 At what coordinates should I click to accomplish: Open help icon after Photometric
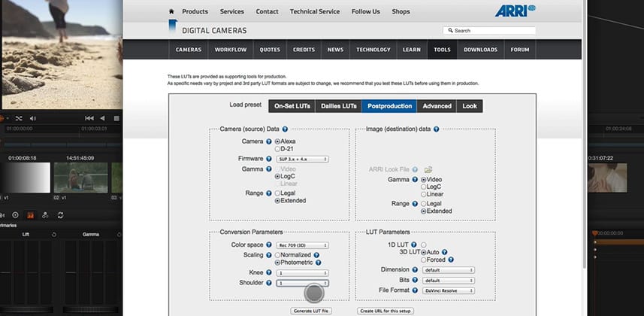point(318,263)
